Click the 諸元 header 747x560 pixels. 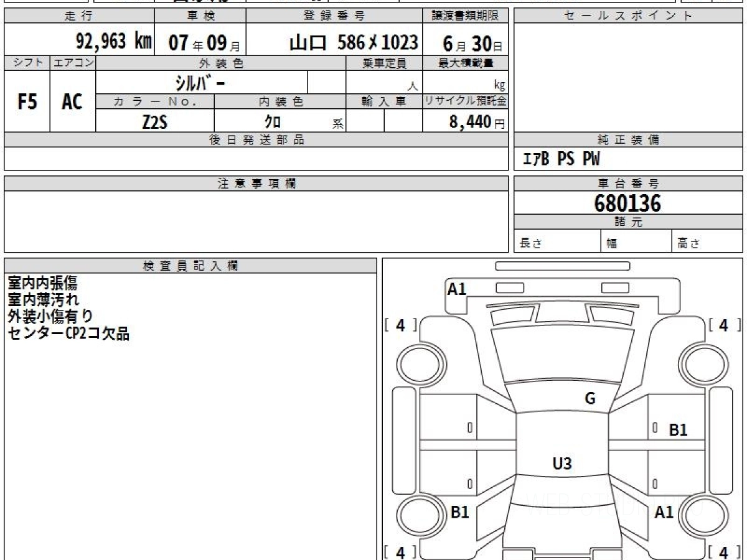[x=628, y=222]
